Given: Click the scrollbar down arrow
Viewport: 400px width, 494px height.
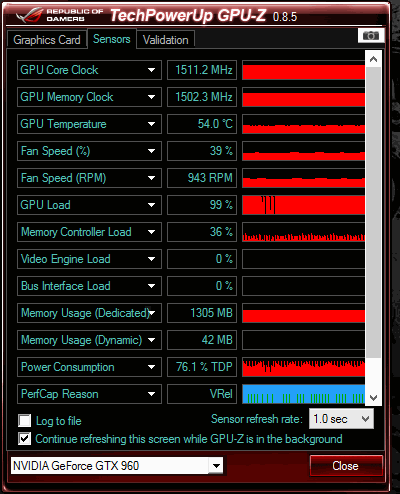Looking at the screenshot, I should (x=373, y=398).
